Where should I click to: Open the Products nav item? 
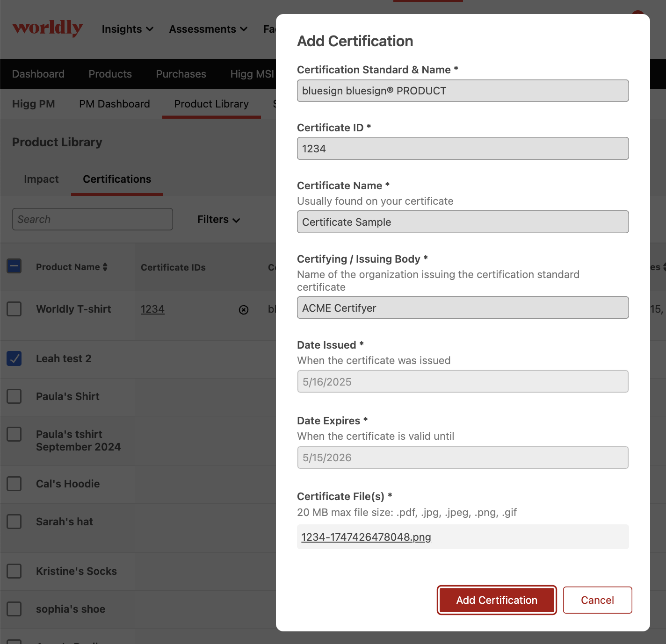[x=110, y=74]
